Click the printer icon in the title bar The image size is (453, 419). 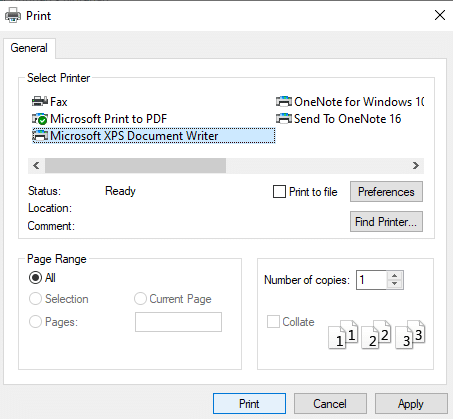point(13,15)
